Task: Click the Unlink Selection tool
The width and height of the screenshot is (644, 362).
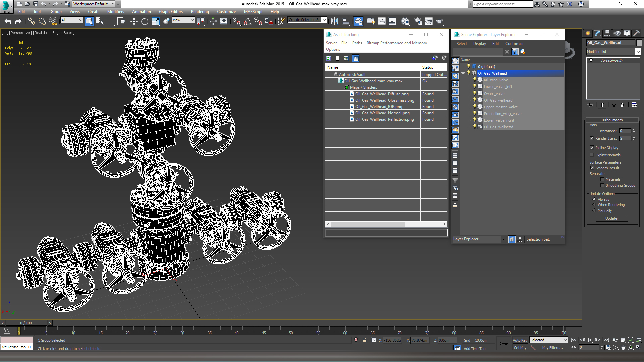Action: pos(42,21)
